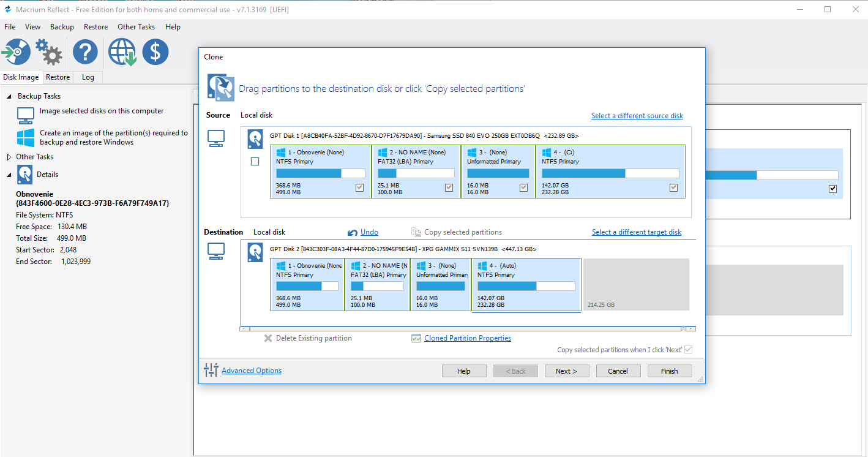The height and width of the screenshot is (457, 868).
Task: Open the View menu
Action: (x=33, y=27)
